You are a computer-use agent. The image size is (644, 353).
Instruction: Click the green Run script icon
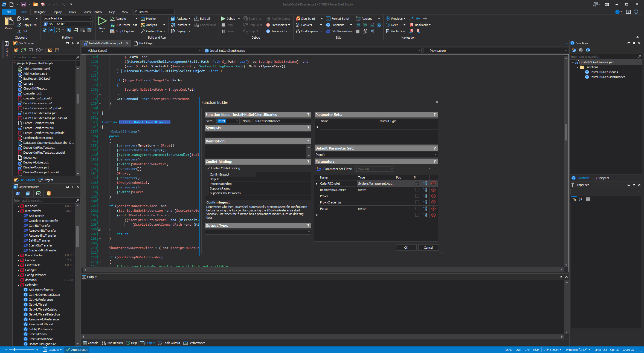pos(102,21)
